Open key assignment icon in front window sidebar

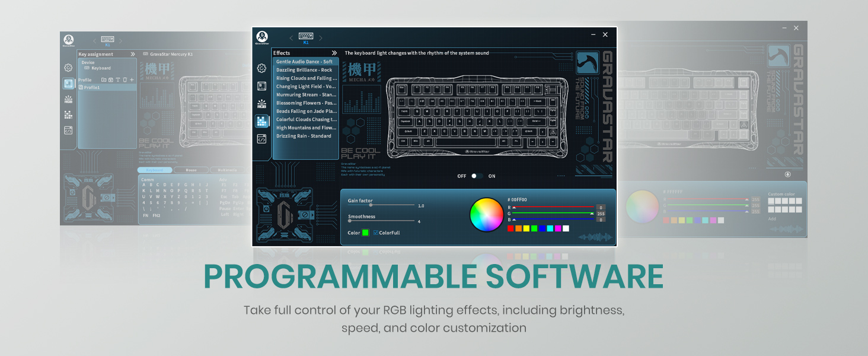coord(261,86)
